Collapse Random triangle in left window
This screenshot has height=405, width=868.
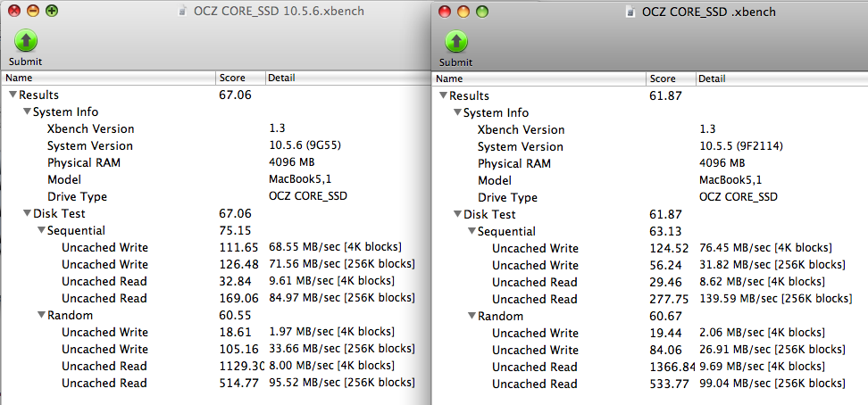[x=41, y=316]
